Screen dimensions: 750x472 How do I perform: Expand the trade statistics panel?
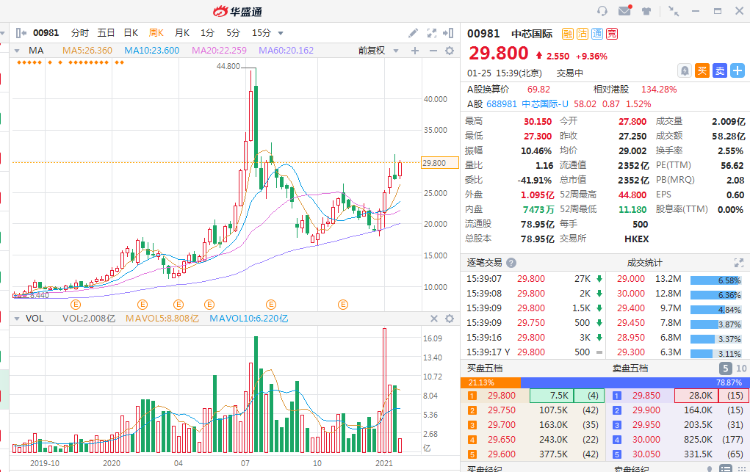(739, 263)
